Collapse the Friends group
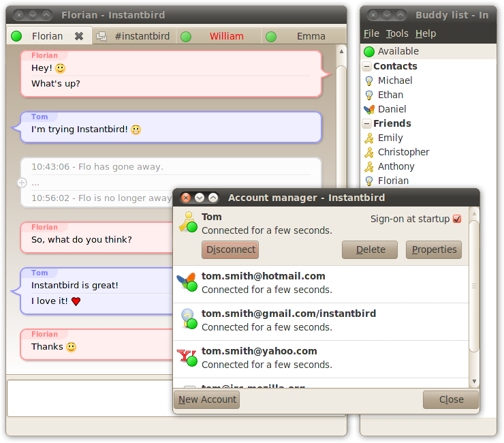Image resolution: width=504 pixels, height=443 pixels. click(367, 123)
